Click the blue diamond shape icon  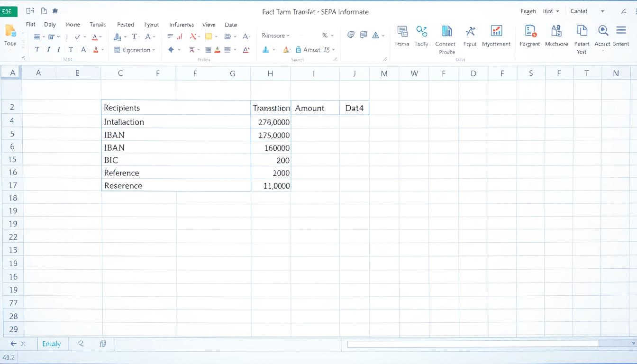(x=171, y=49)
